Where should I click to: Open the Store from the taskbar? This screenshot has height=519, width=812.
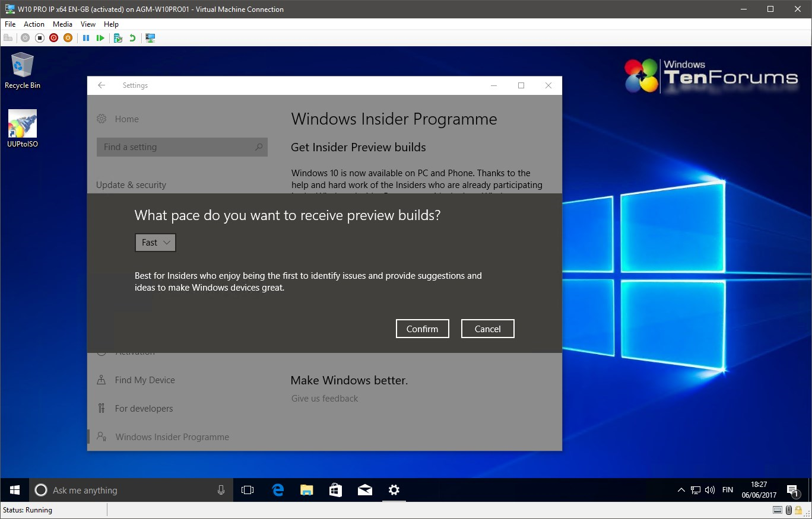[x=335, y=490]
